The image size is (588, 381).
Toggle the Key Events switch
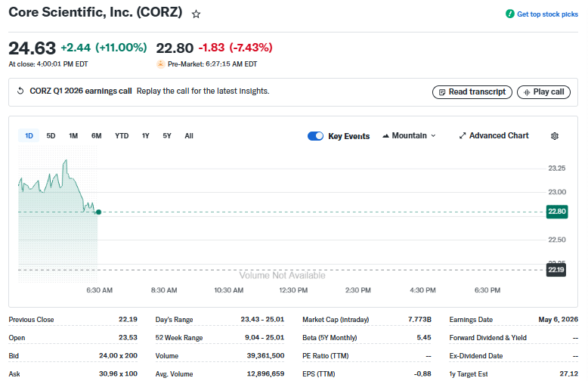click(315, 136)
